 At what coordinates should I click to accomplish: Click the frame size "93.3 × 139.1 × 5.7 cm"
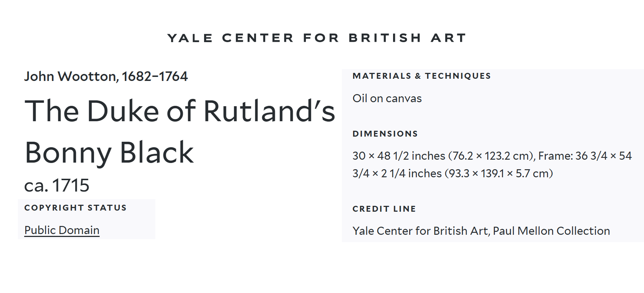click(x=499, y=174)
